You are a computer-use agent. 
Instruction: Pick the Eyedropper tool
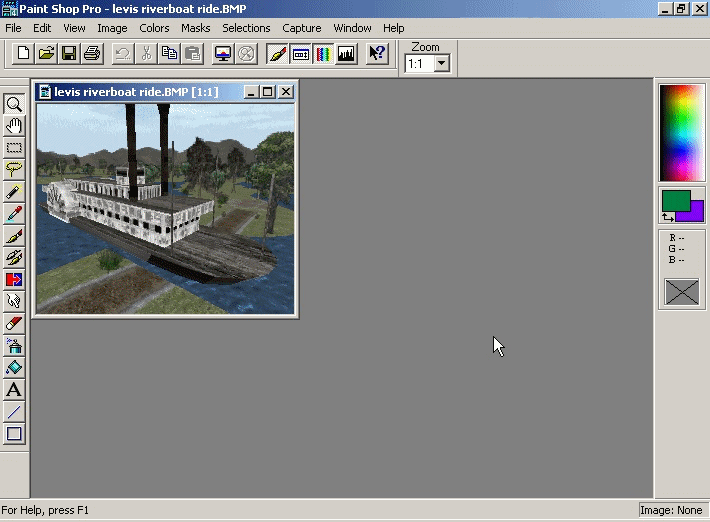tap(14, 213)
